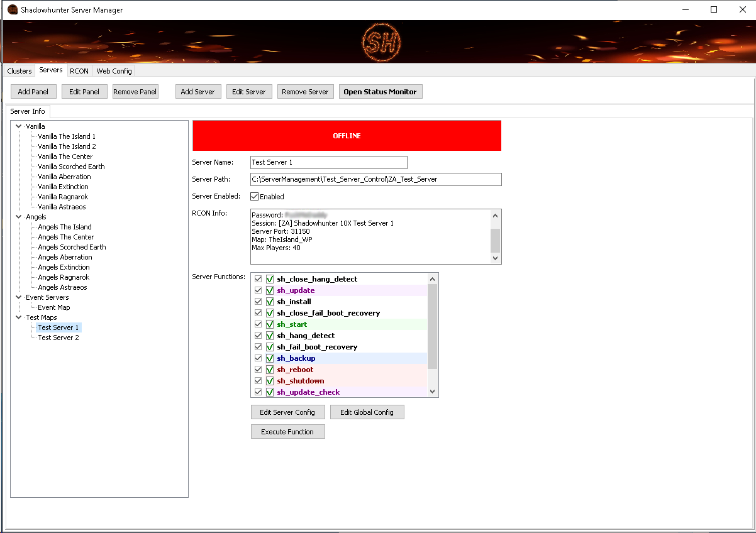
Task: Collapse the Test Maps group
Action: pyautogui.click(x=18, y=317)
